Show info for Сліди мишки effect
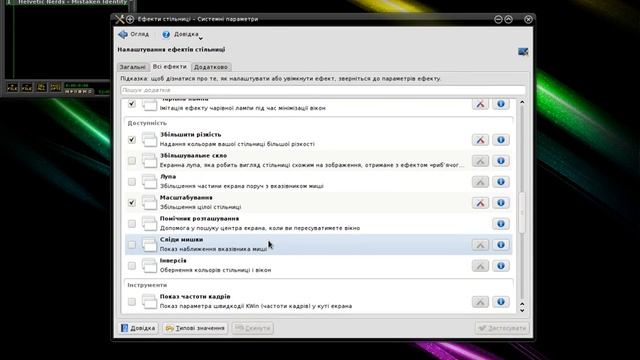The image size is (640, 360). pos(500,245)
